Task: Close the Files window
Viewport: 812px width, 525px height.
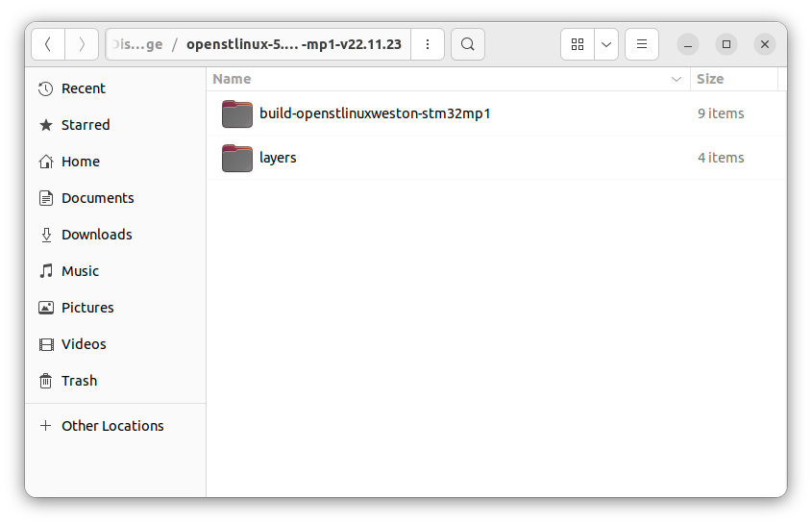Action: tap(764, 44)
